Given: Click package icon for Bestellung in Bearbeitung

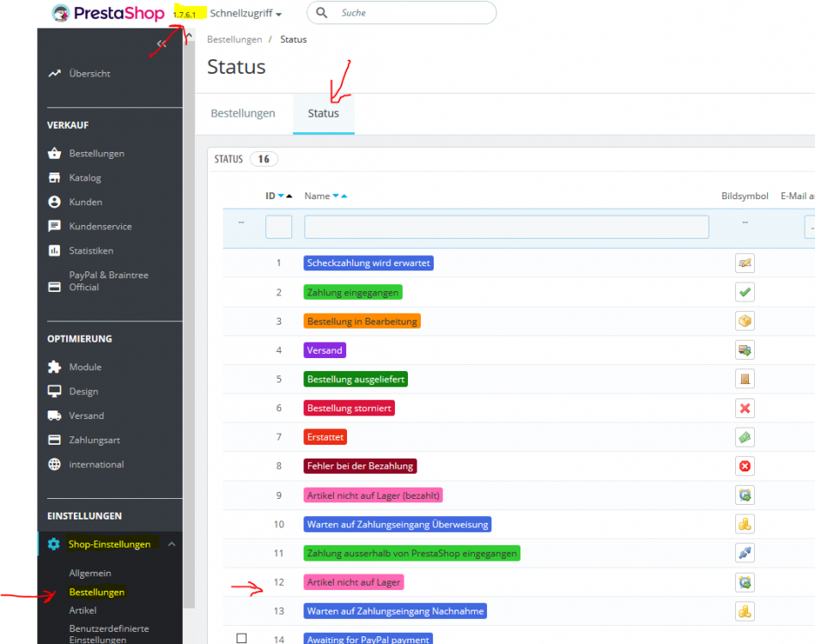Looking at the screenshot, I should coord(745,321).
